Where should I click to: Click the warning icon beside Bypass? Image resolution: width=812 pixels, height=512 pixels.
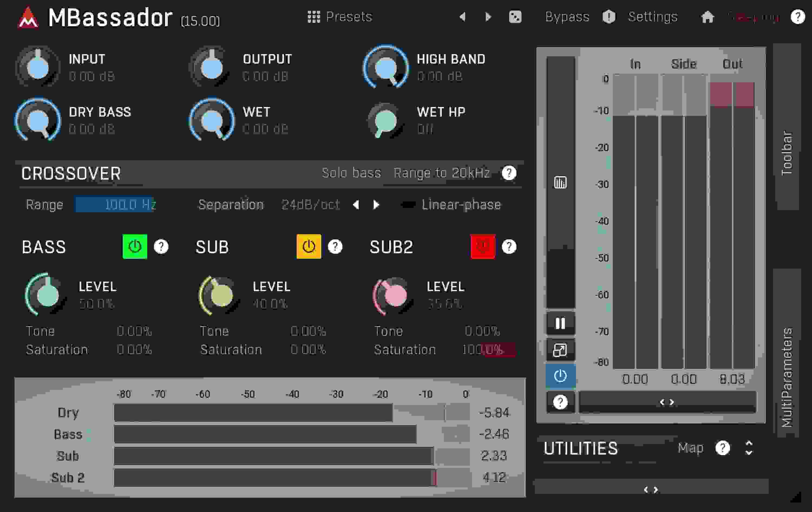click(x=609, y=17)
